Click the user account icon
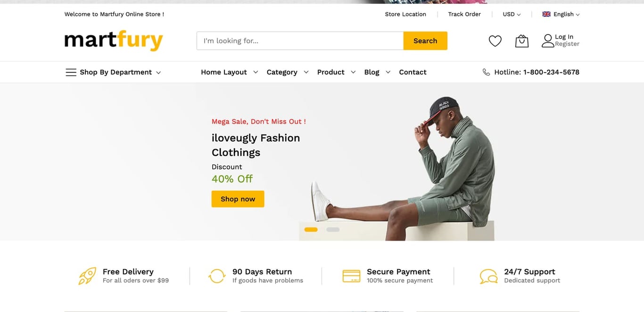This screenshot has width=644, height=312. click(547, 41)
